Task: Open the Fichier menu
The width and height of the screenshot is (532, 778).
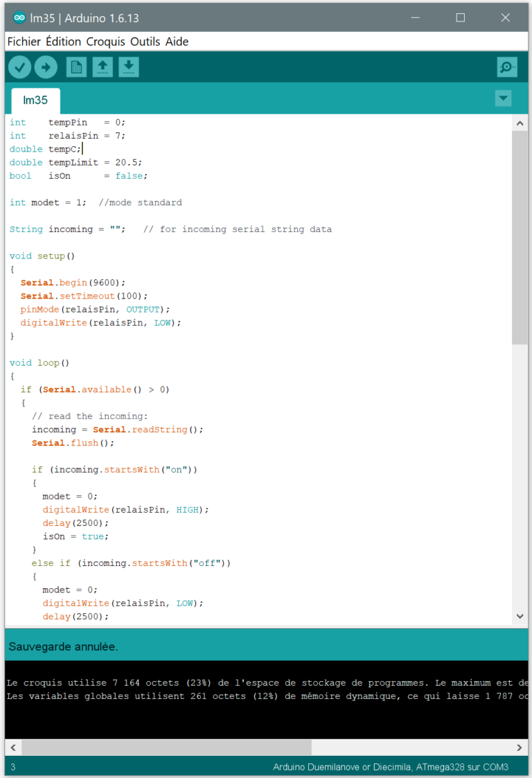Action: pos(24,42)
